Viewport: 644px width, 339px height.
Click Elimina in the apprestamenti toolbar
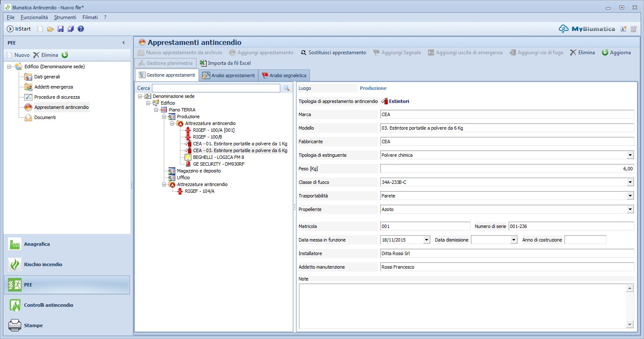[582, 53]
